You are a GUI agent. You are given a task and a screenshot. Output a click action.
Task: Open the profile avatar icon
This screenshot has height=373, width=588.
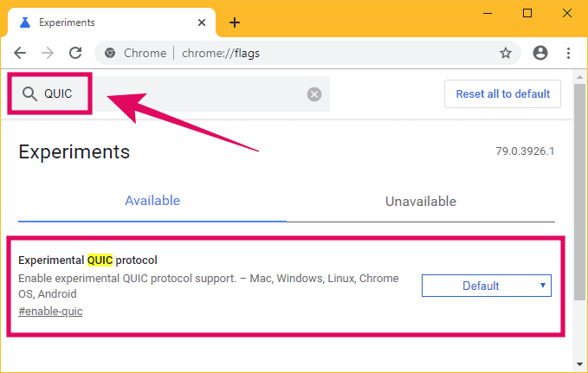coord(540,53)
